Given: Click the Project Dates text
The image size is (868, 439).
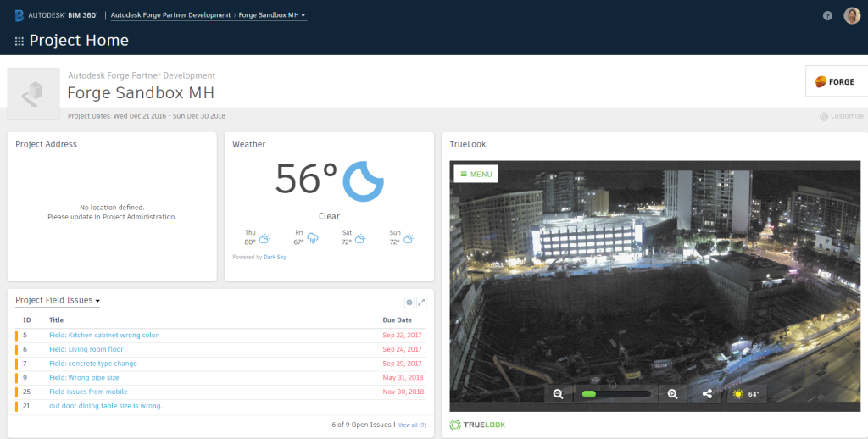Looking at the screenshot, I should (x=147, y=116).
